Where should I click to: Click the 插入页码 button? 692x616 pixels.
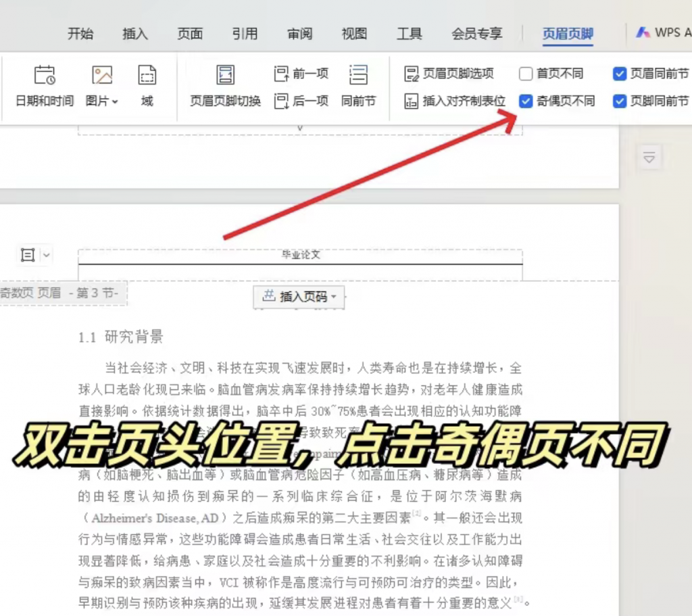point(299,296)
